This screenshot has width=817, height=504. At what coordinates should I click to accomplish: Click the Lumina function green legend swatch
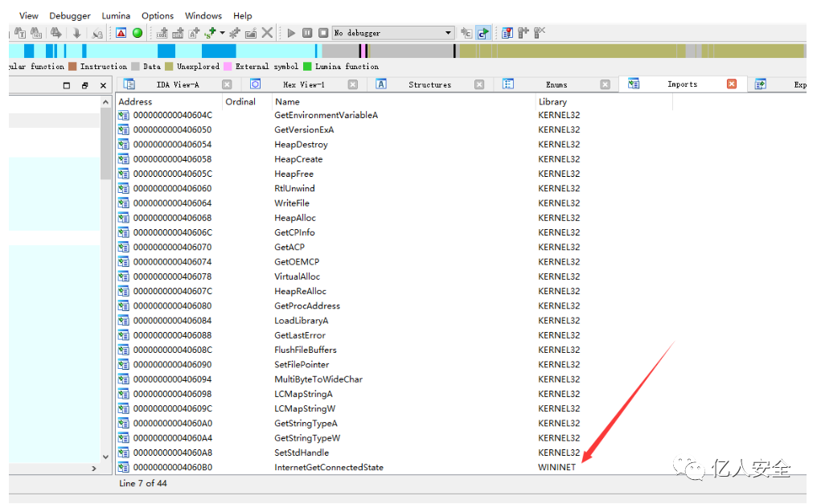[x=307, y=67]
